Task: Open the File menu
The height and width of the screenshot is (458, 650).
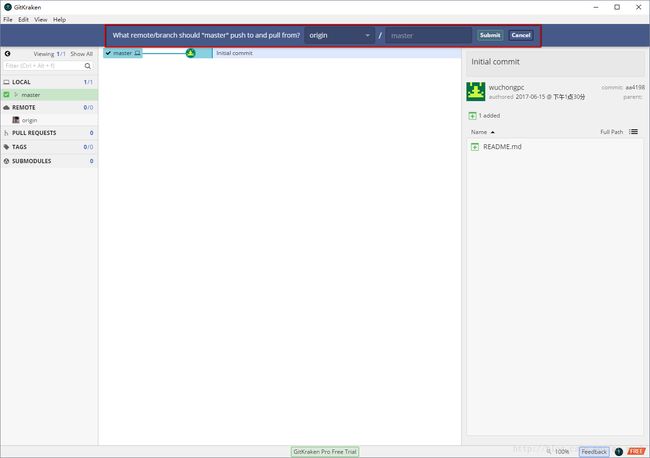Action: point(8,19)
